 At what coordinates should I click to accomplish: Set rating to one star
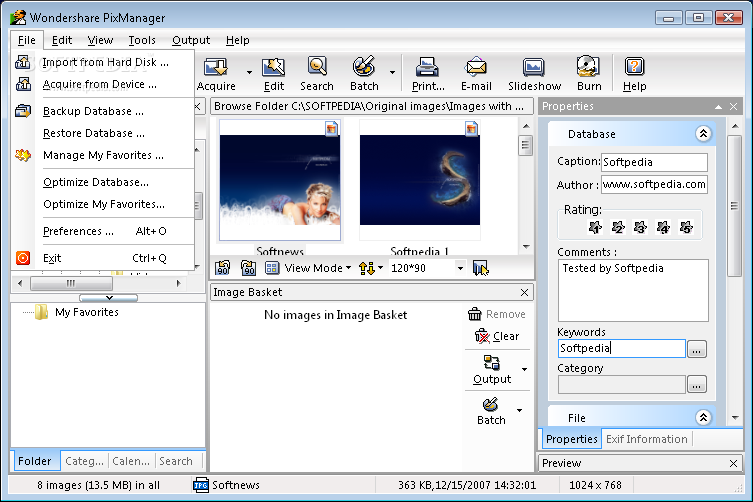pos(595,227)
